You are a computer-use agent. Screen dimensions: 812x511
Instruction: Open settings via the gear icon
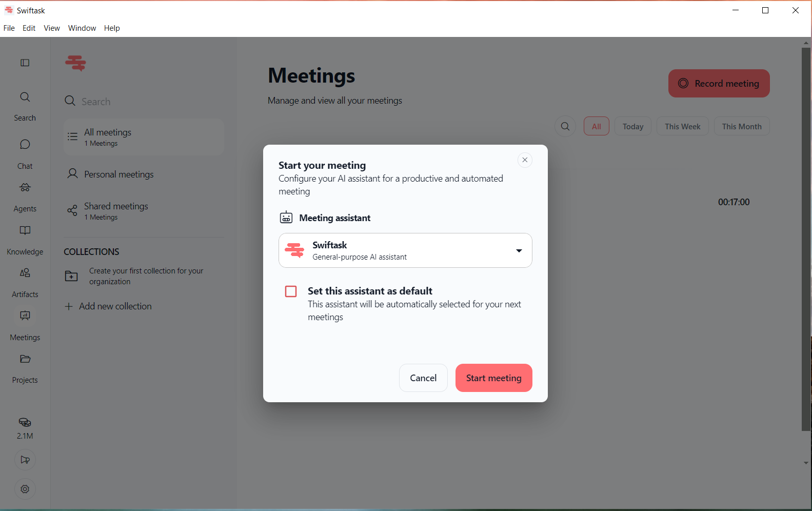pyautogui.click(x=25, y=489)
